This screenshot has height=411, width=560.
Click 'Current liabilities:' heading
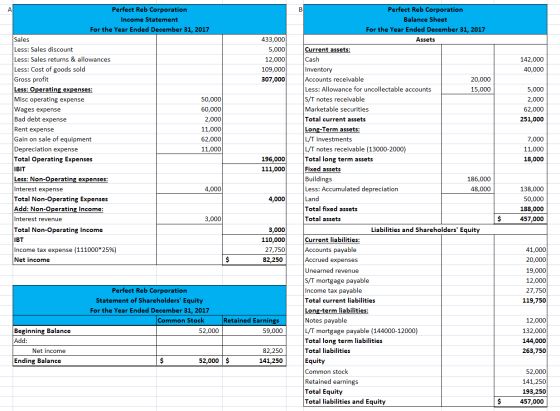[332, 240]
